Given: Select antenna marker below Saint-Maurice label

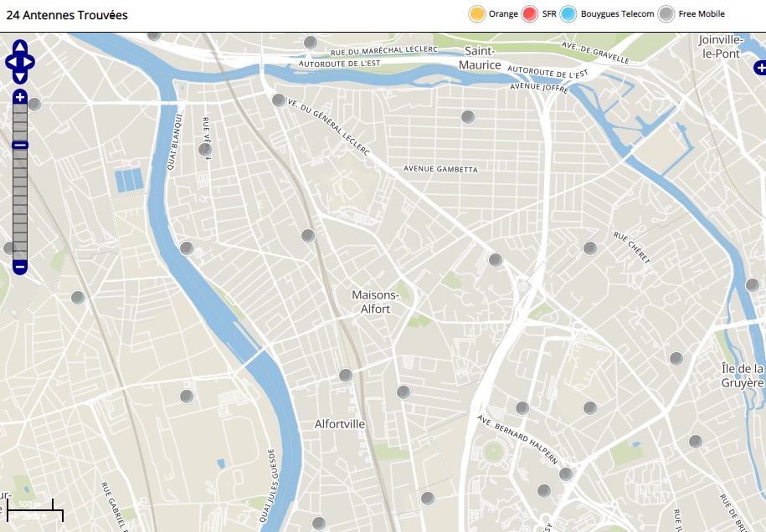Looking at the screenshot, I should point(469,117).
